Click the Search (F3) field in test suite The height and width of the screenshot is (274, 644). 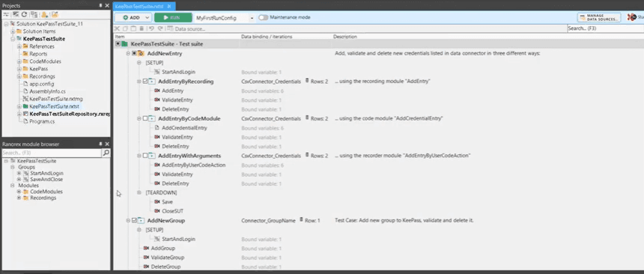point(604,28)
